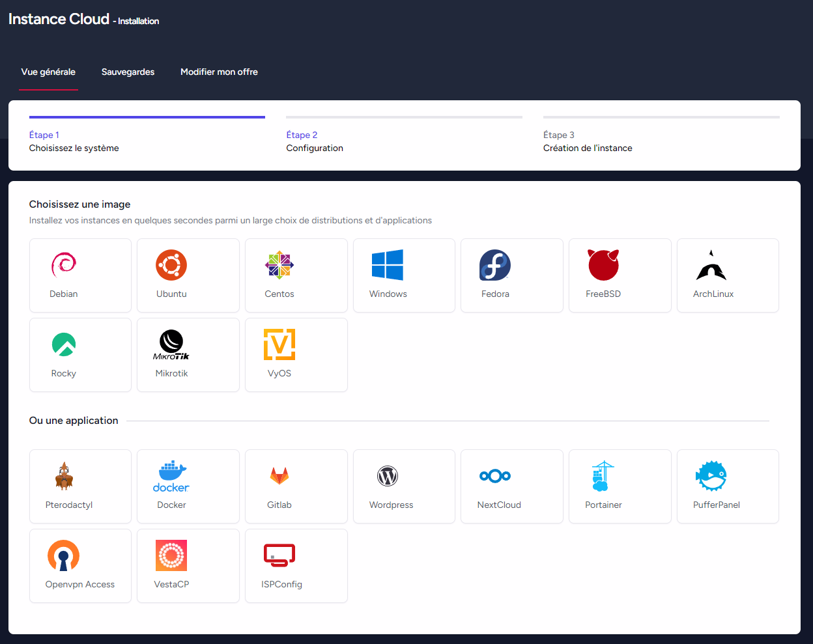The image size is (813, 644).
Task: Select the Debian swirl logo
Action: click(x=64, y=264)
